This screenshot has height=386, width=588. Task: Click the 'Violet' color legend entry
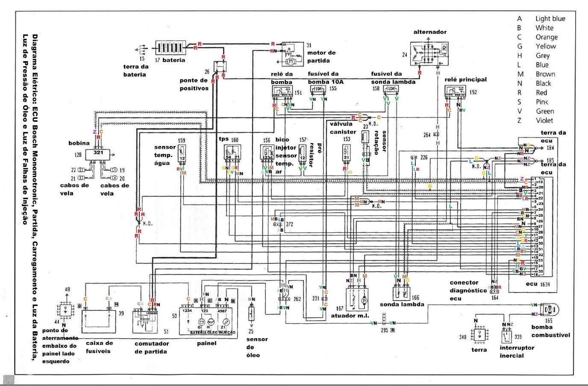(544, 120)
